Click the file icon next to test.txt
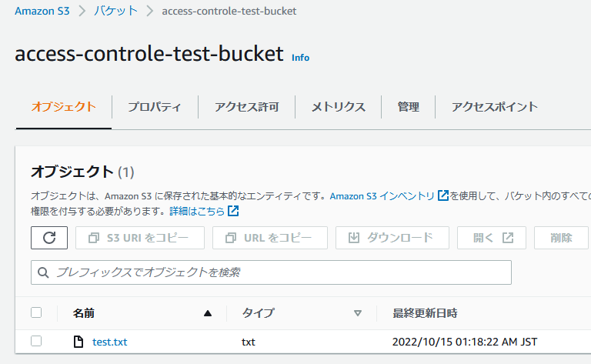The width and height of the screenshot is (591, 364). pos(78,342)
